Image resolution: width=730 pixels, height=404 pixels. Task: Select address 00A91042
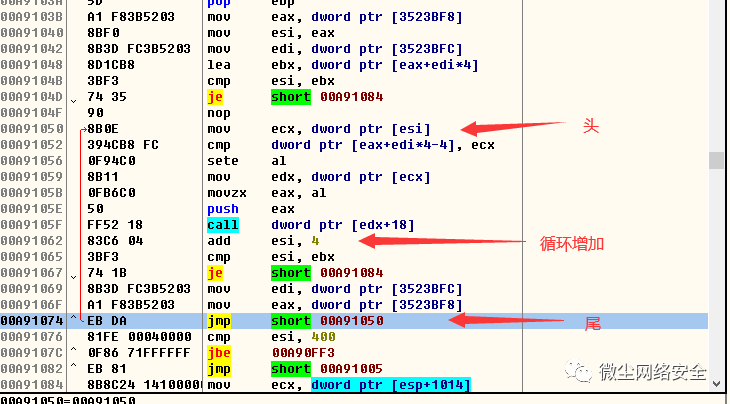tap(32, 49)
